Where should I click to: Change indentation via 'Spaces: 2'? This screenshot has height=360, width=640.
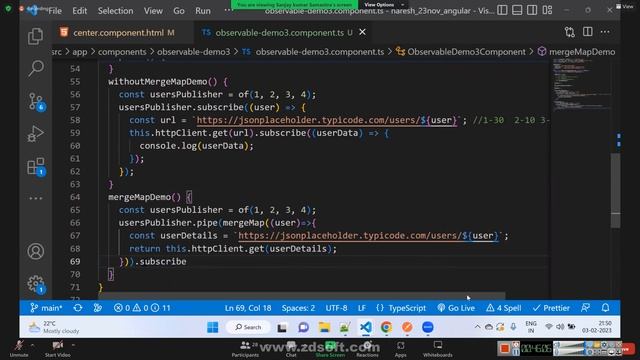tap(298, 308)
